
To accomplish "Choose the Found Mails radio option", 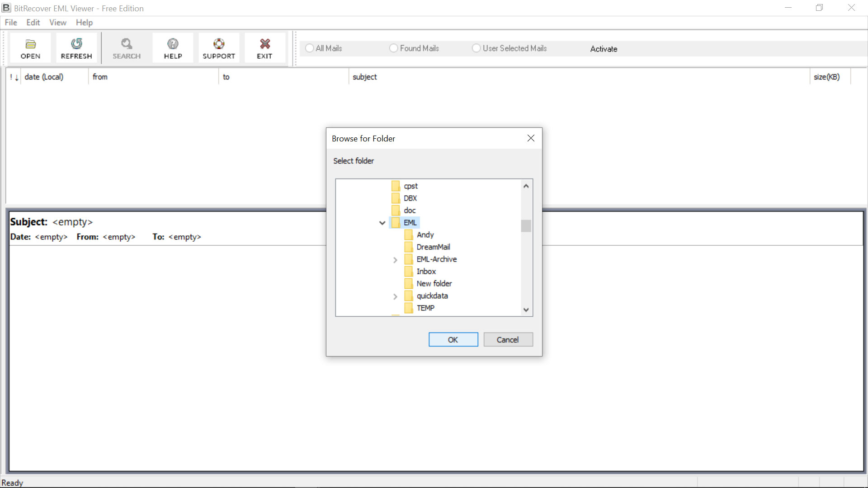I will coord(394,48).
